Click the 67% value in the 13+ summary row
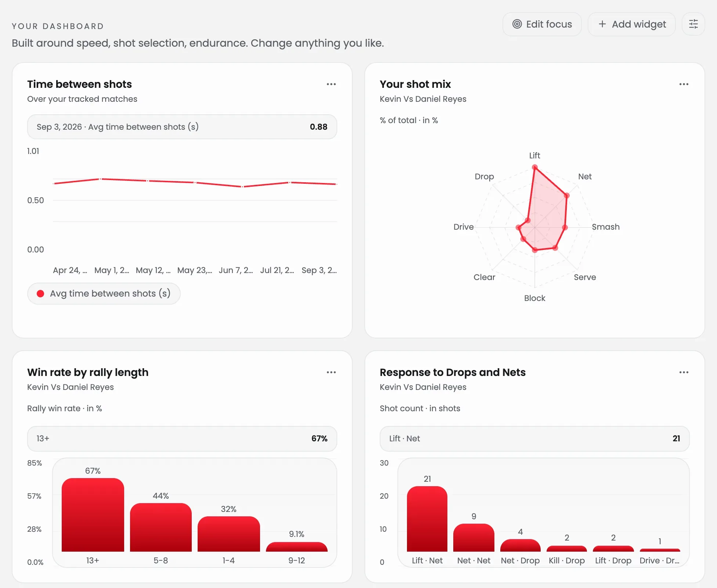The image size is (717, 588). [x=319, y=438]
